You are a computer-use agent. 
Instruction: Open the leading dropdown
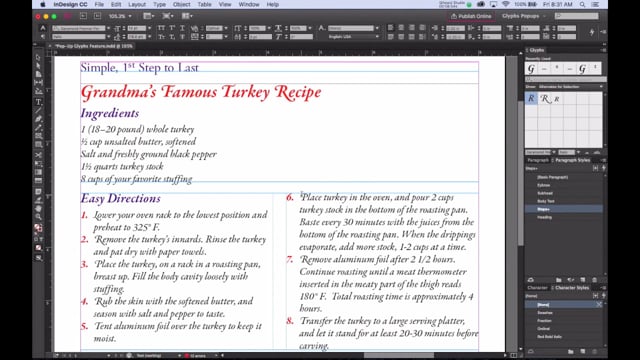click(x=149, y=37)
